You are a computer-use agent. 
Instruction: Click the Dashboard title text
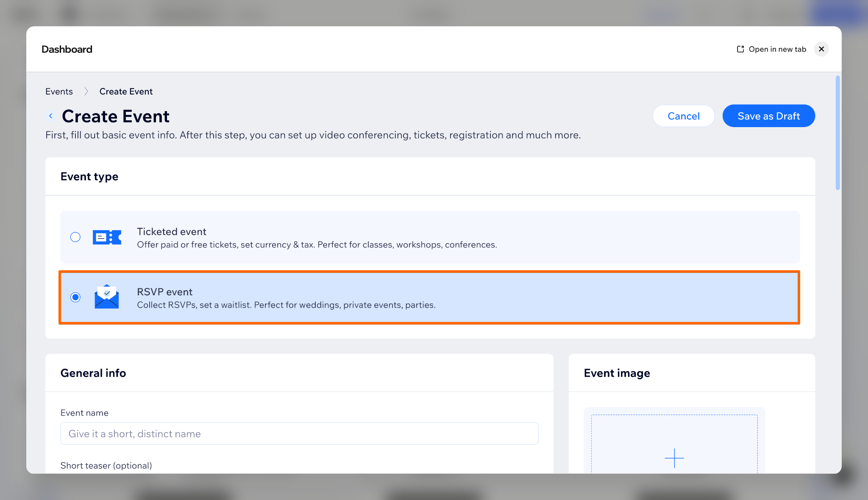pyautogui.click(x=67, y=49)
